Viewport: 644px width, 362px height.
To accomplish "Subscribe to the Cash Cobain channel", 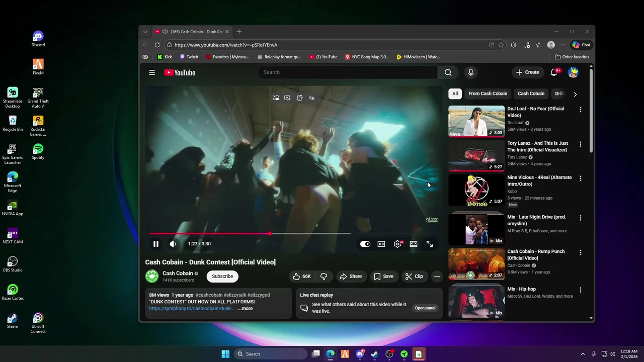I will click(x=222, y=276).
